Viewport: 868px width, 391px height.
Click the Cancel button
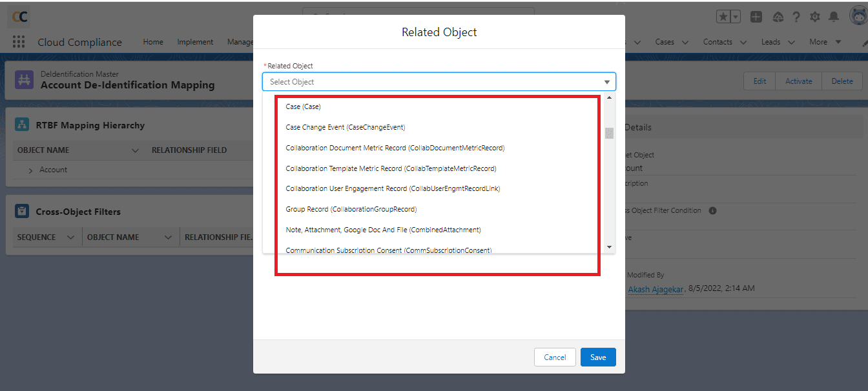(x=555, y=357)
